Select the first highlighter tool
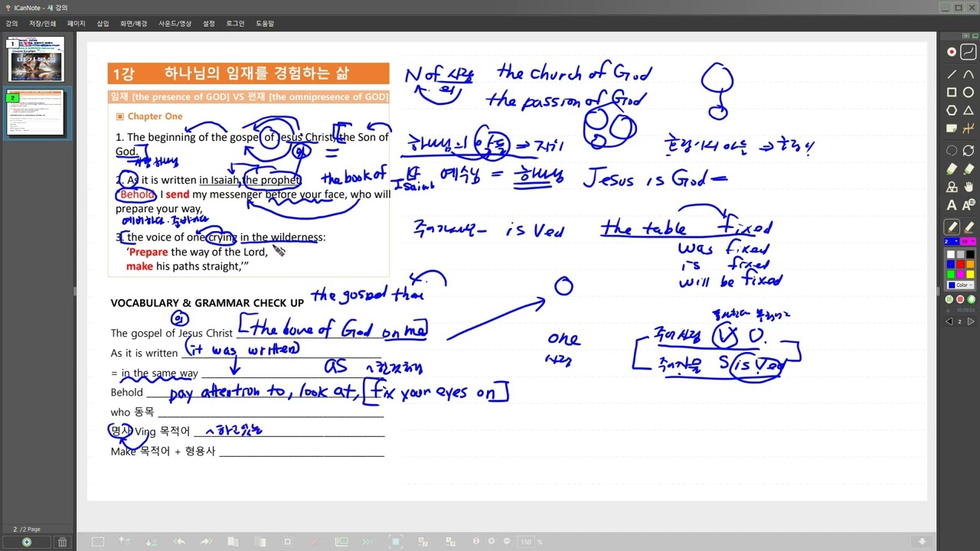The image size is (980, 551). pos(952,168)
